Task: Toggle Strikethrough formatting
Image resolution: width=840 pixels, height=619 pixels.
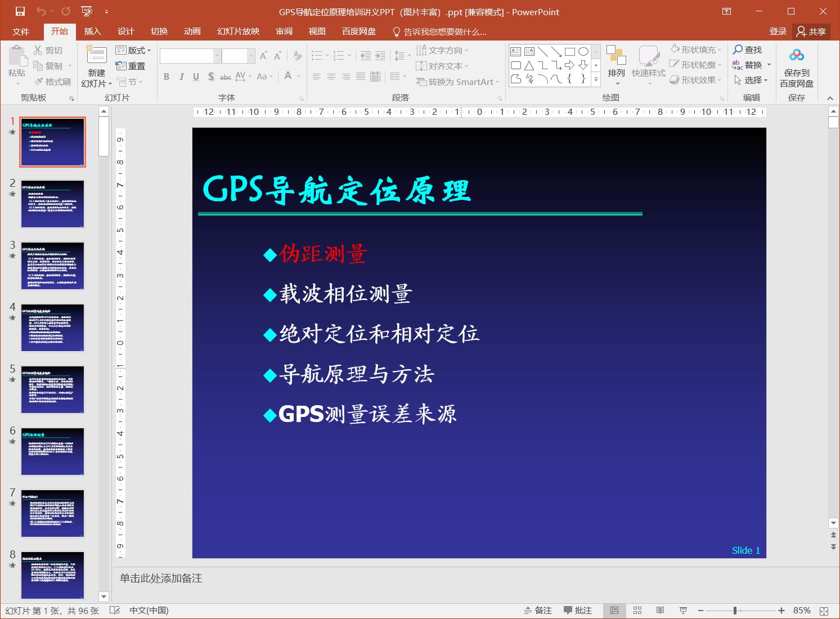Action: 226,77
